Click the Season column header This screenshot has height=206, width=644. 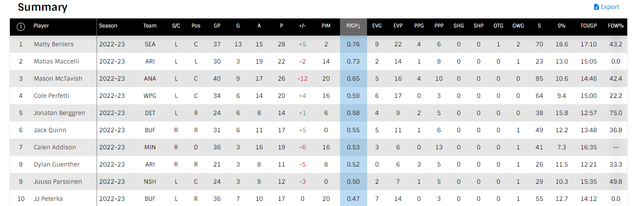click(108, 26)
